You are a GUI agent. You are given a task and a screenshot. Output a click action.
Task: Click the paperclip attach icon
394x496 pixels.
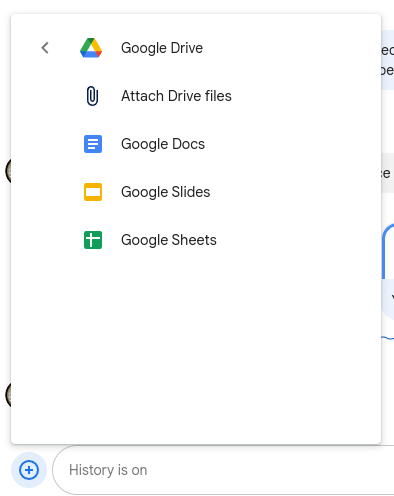[92, 96]
